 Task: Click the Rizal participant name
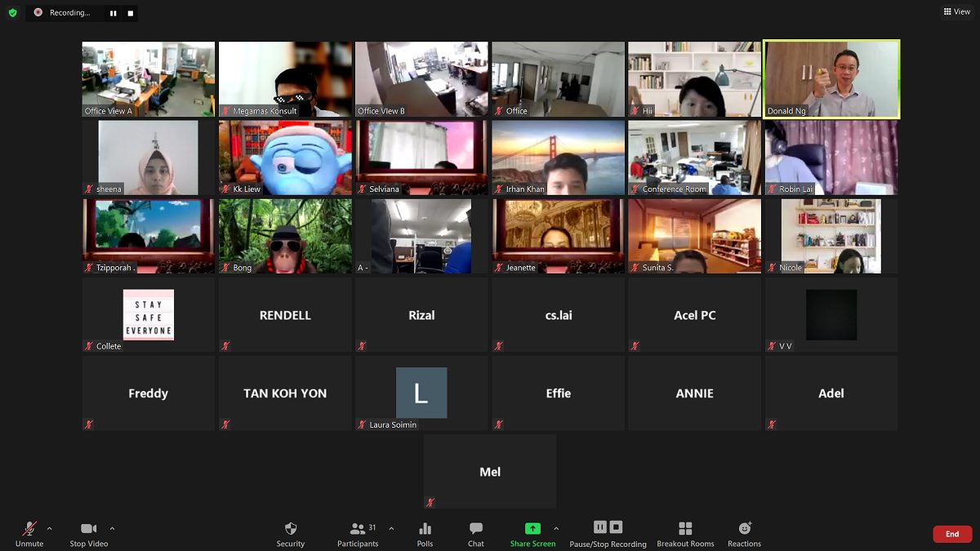pyautogui.click(x=421, y=315)
